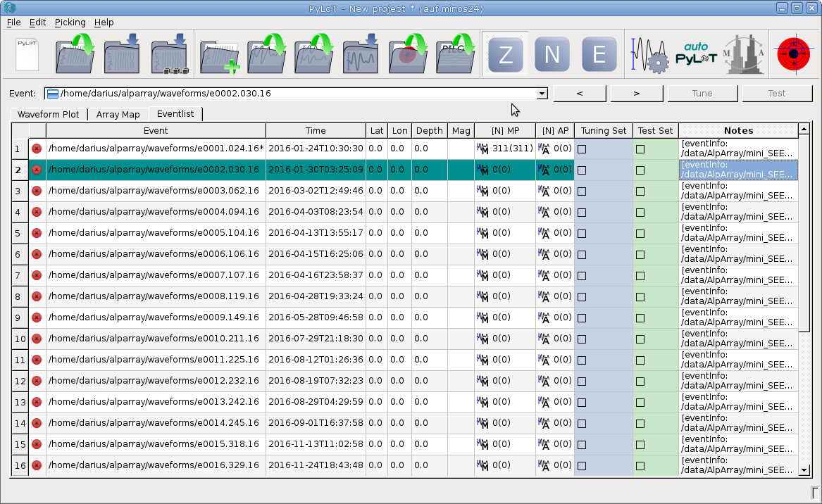
Task: Launch the autoPyLoT automatic picker
Action: pyautogui.click(x=696, y=55)
